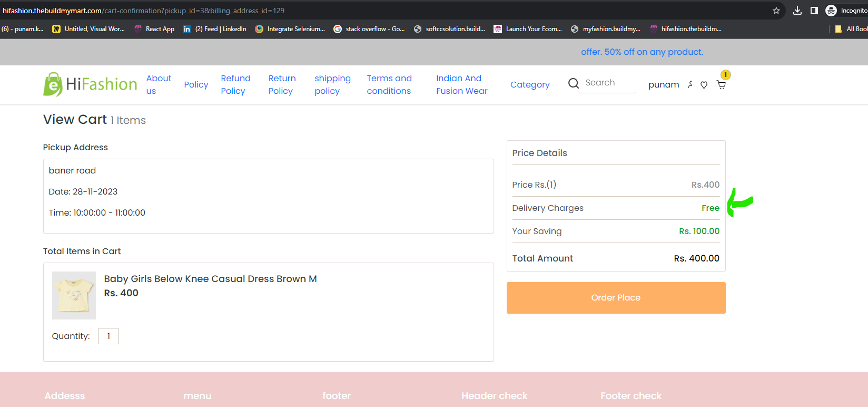Viewport: 868px width, 407px height.
Task: Click the Quantity input box
Action: pyautogui.click(x=108, y=336)
